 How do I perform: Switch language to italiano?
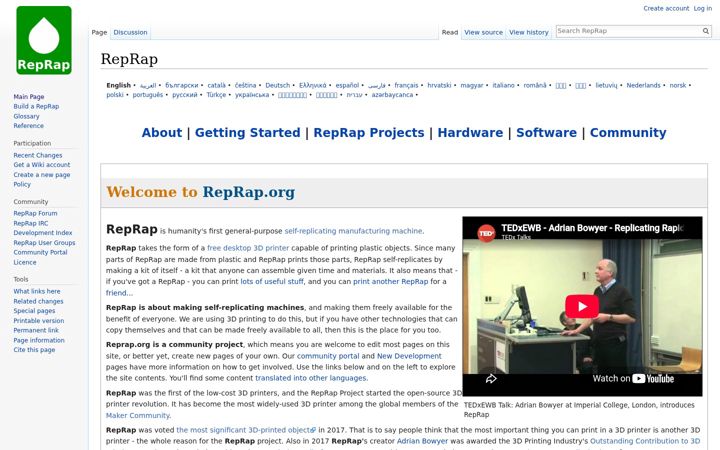coord(504,85)
